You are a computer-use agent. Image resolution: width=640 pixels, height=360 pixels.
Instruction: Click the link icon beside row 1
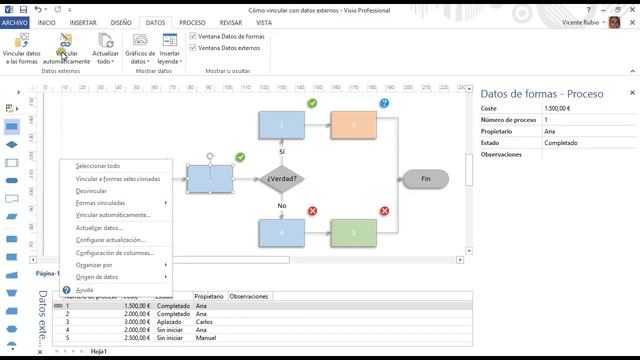pos(58,306)
